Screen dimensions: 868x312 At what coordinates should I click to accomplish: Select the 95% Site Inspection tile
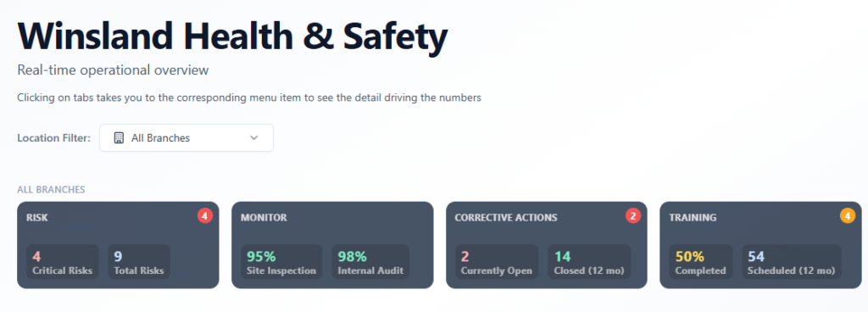click(281, 262)
